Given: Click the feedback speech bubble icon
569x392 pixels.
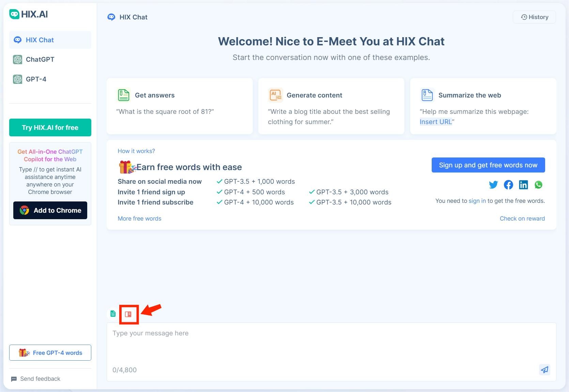Looking at the screenshot, I should point(14,379).
